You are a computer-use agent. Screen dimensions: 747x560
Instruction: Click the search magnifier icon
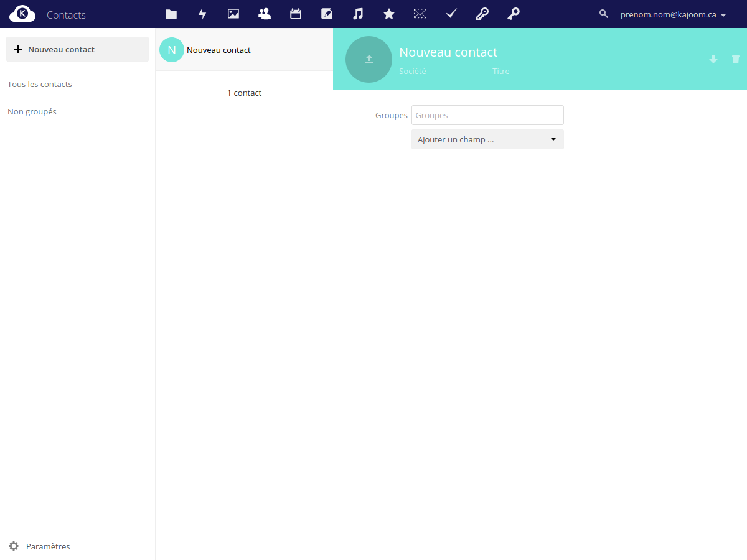(x=603, y=14)
